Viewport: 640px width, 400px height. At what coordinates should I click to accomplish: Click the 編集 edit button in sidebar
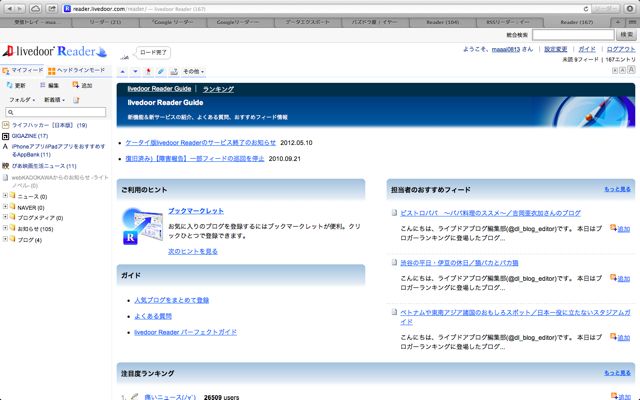(x=49, y=85)
